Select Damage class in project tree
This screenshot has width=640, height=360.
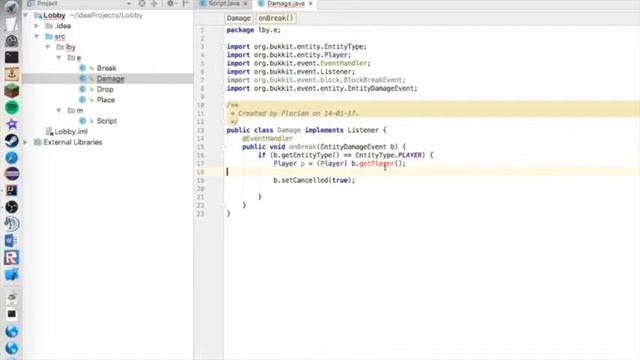pyautogui.click(x=110, y=79)
